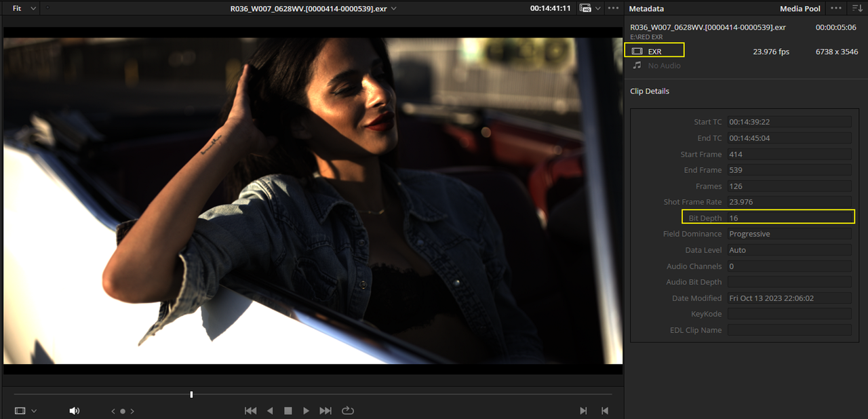Click the Date Modified value field
The height and width of the screenshot is (419, 868).
[789, 298]
